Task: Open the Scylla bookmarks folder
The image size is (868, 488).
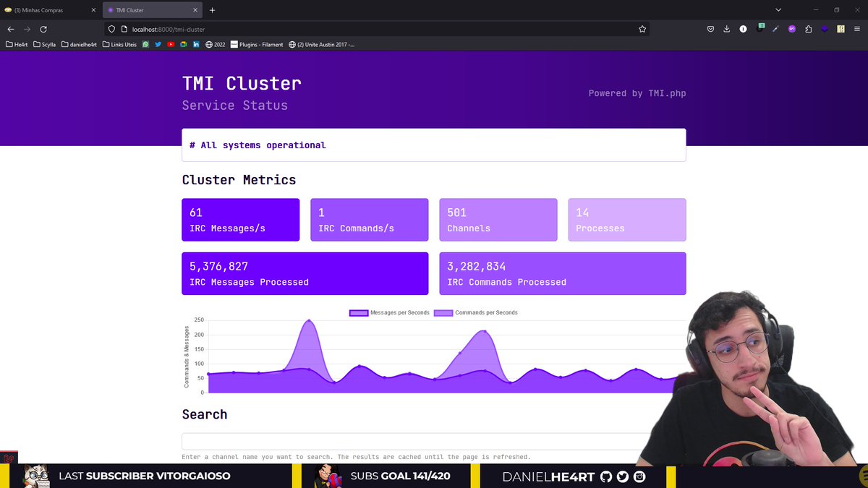Action: tap(44, 44)
